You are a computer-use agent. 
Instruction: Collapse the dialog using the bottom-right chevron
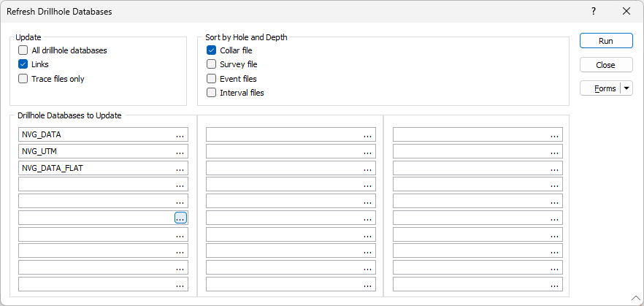(635, 298)
